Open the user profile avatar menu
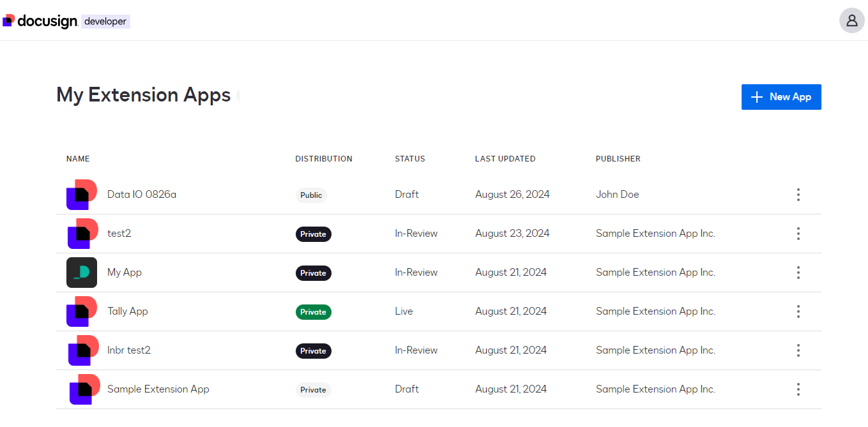The width and height of the screenshot is (868, 427). point(851,20)
